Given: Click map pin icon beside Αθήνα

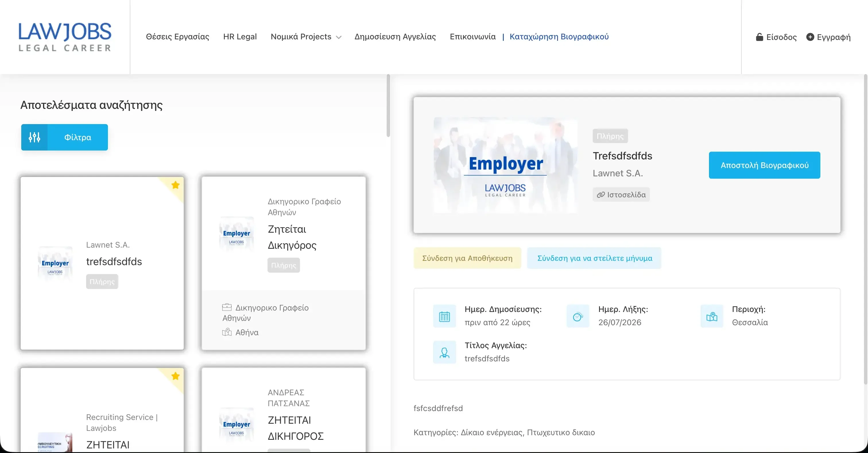Looking at the screenshot, I should (227, 332).
